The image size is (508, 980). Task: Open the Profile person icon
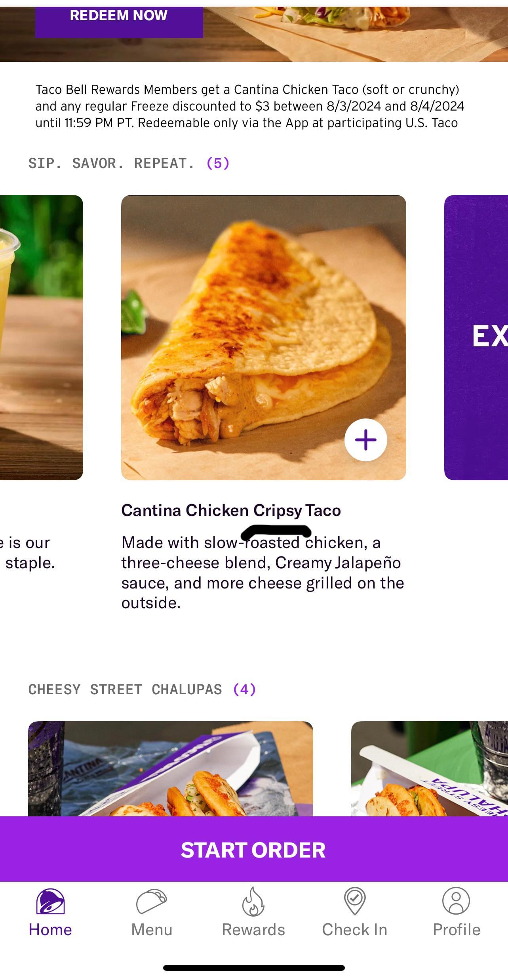click(456, 900)
